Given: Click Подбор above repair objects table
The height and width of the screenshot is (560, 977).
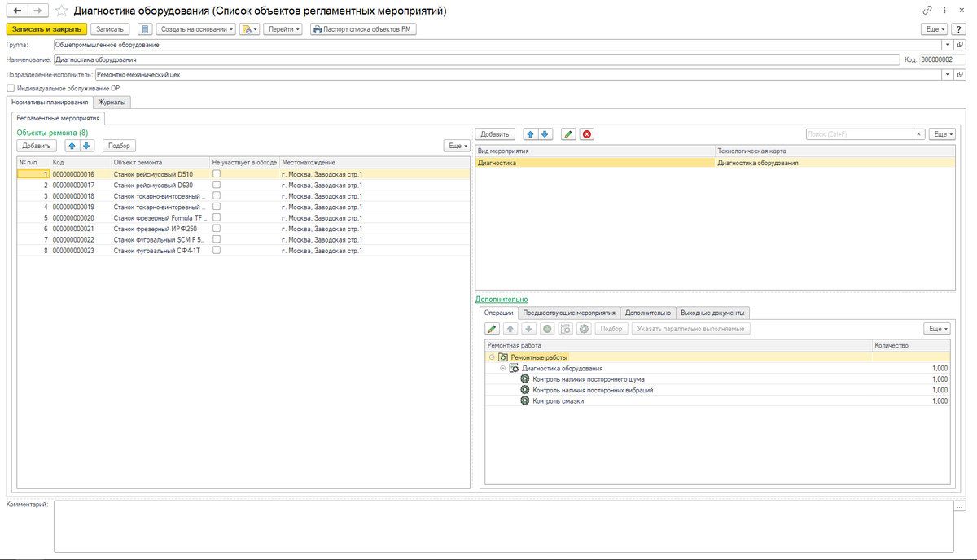Looking at the screenshot, I should tap(119, 146).
